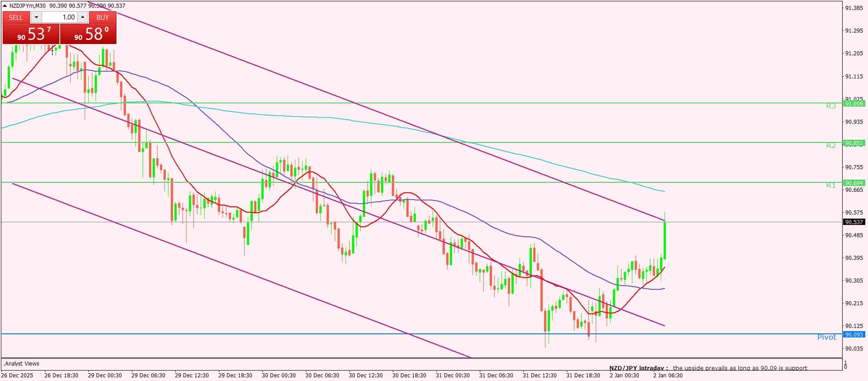Select the R1 resistance label

click(x=831, y=185)
